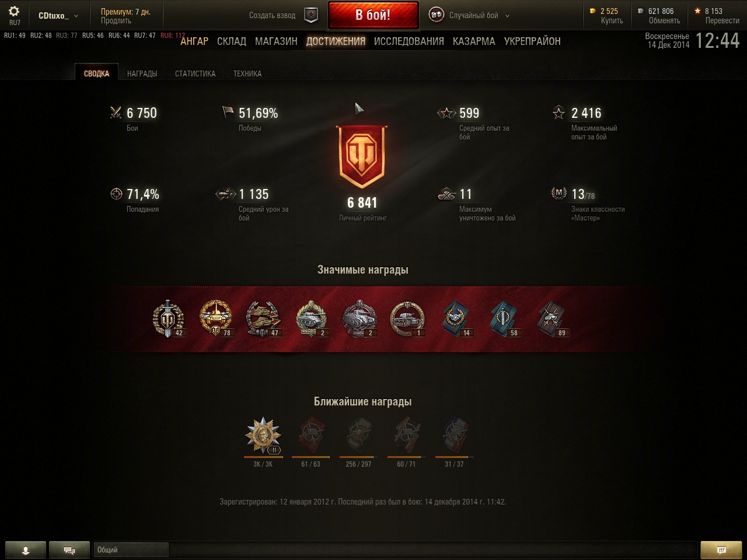Click the handshake ribbon award numbered 14
Viewport: 747px width, 560px height.
point(456,319)
